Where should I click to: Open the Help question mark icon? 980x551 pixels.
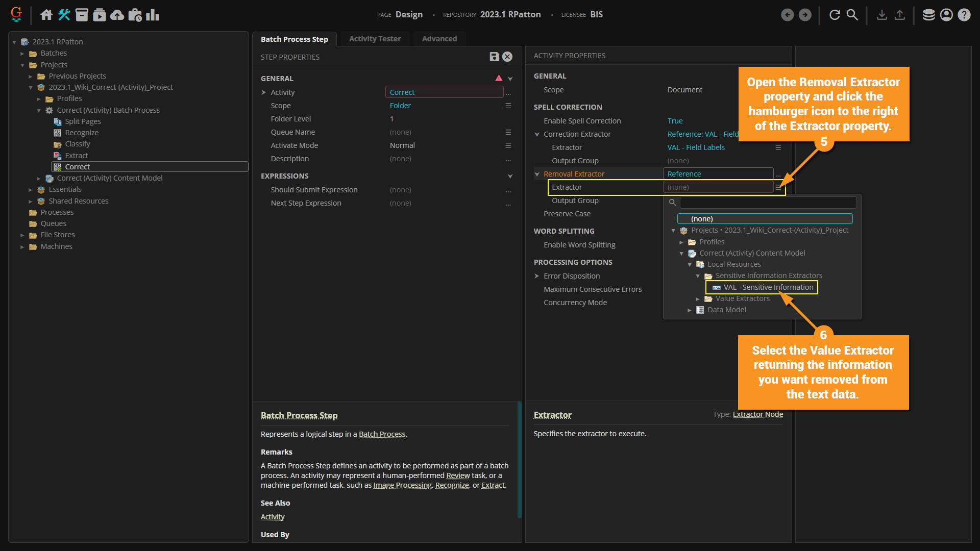pos(964,15)
